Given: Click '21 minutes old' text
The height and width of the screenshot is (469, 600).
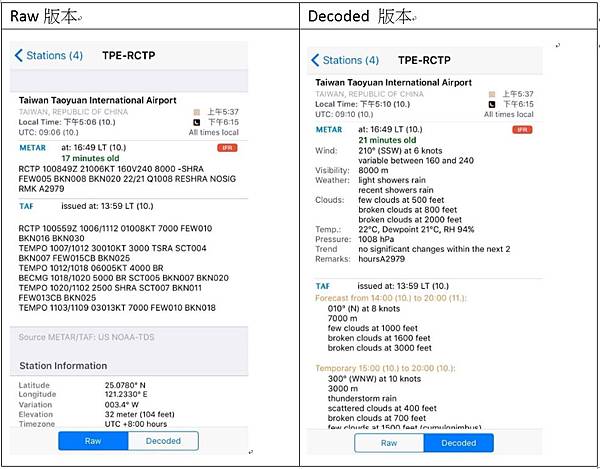Looking at the screenshot, I should coord(387,140).
